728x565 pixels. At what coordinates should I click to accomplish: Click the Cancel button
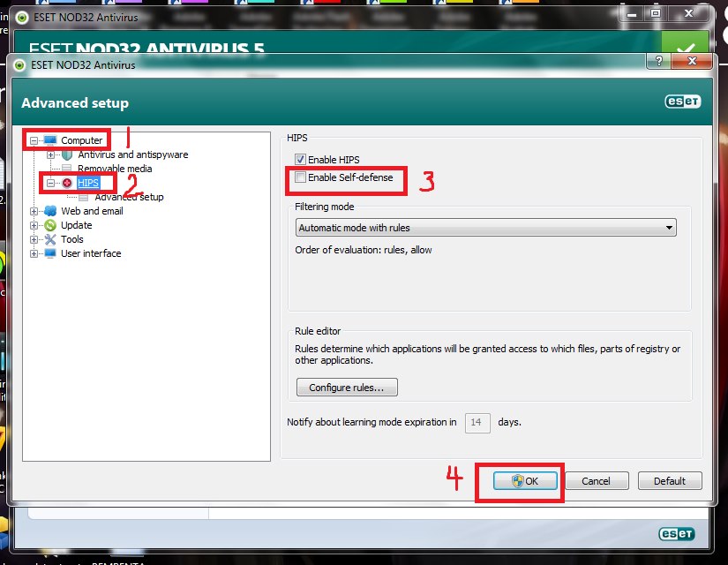(597, 481)
